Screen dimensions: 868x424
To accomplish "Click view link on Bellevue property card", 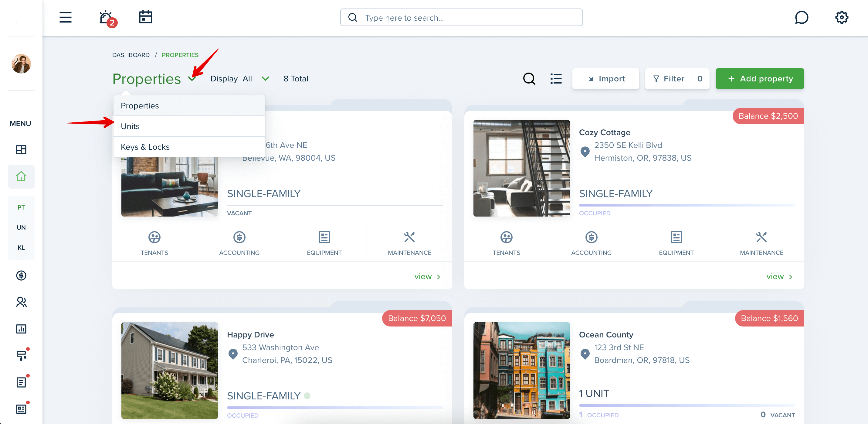I will coord(427,277).
